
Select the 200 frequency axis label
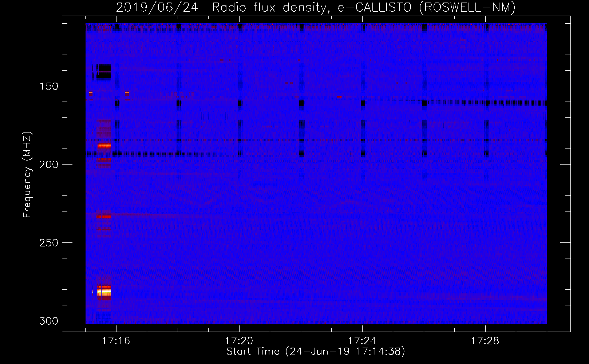point(48,165)
